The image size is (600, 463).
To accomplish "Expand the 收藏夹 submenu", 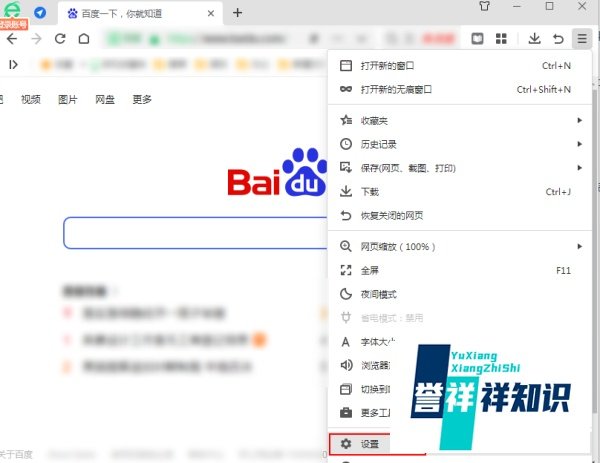I will [460, 121].
